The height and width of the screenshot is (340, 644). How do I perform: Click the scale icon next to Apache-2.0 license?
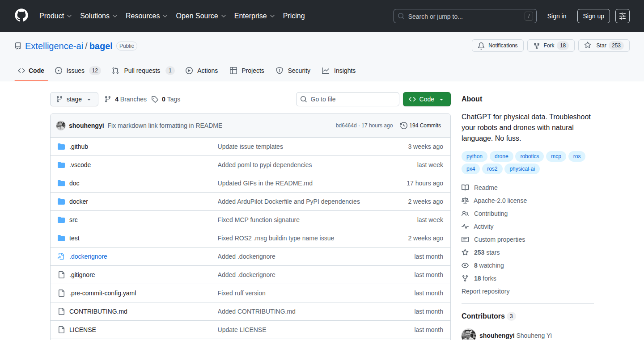(x=465, y=201)
